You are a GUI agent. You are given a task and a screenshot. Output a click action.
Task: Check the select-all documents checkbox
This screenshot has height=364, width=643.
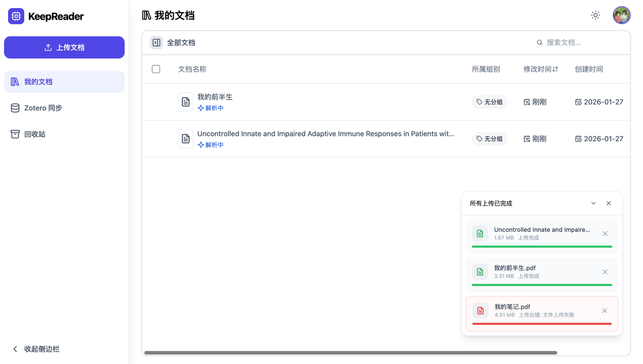point(156,69)
